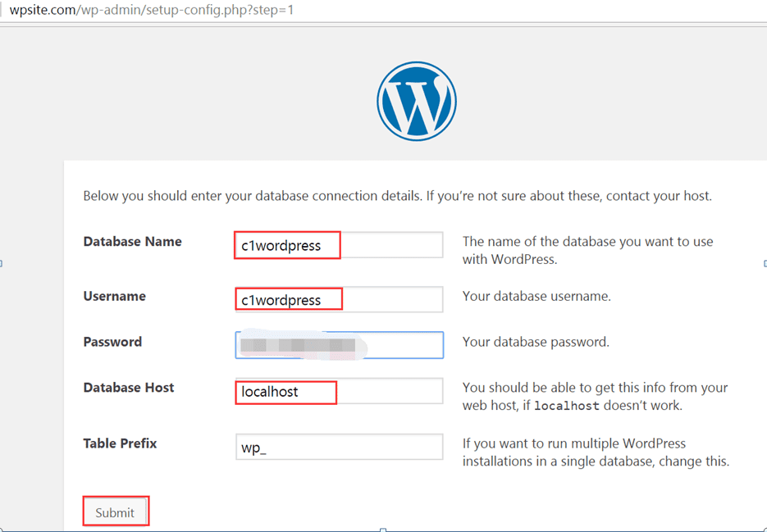Select the browser address bar URL

[x=152, y=10]
